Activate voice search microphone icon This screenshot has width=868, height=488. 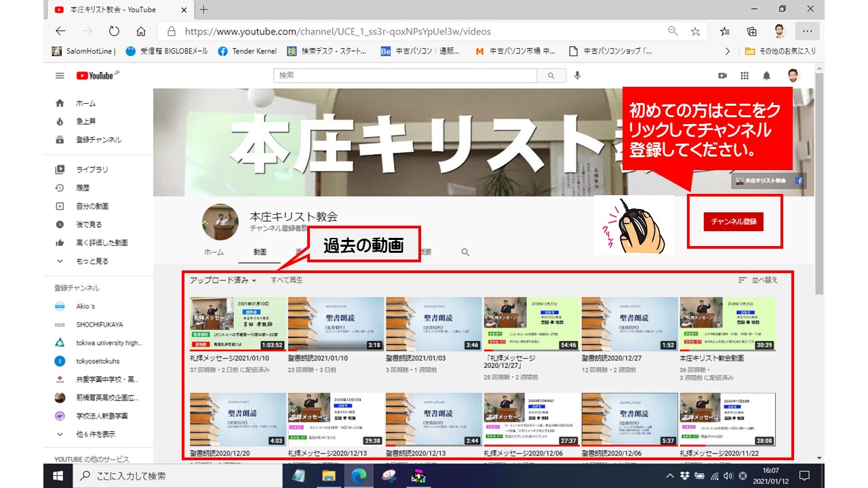(x=577, y=76)
